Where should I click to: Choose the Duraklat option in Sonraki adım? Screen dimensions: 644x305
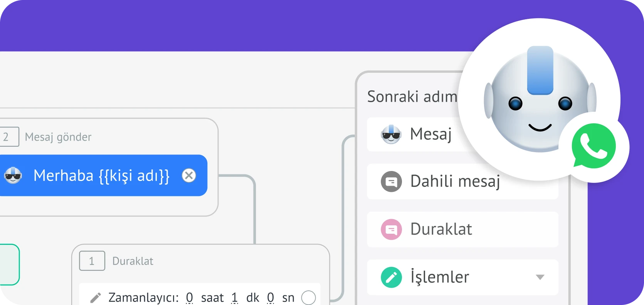(441, 230)
